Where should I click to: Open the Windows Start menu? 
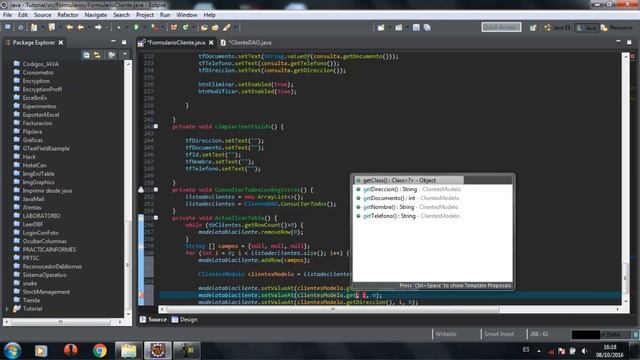click(12, 351)
